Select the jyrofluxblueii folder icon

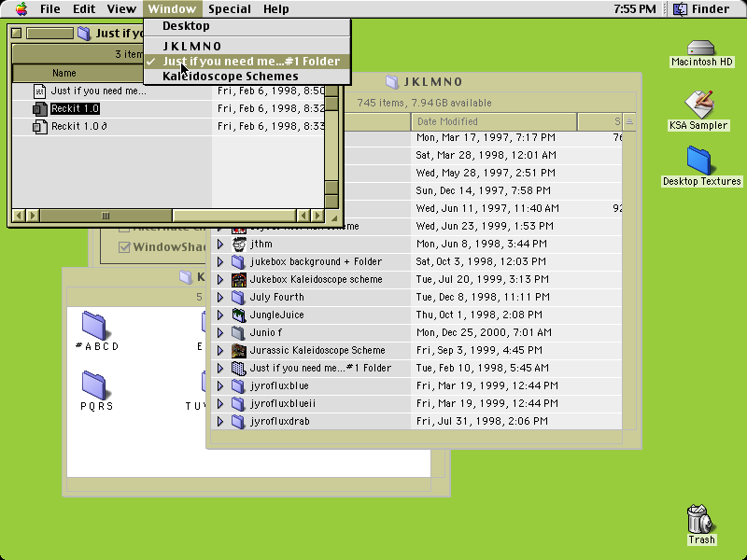pos(238,404)
